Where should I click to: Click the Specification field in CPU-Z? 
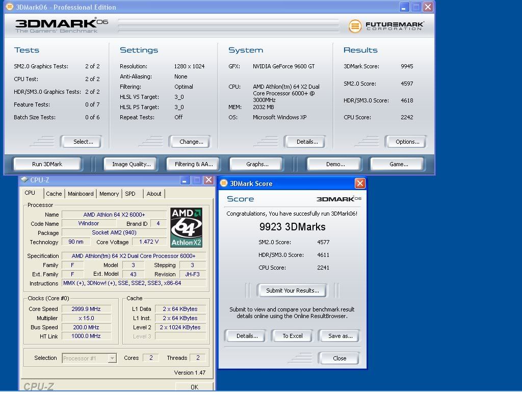coord(134,255)
